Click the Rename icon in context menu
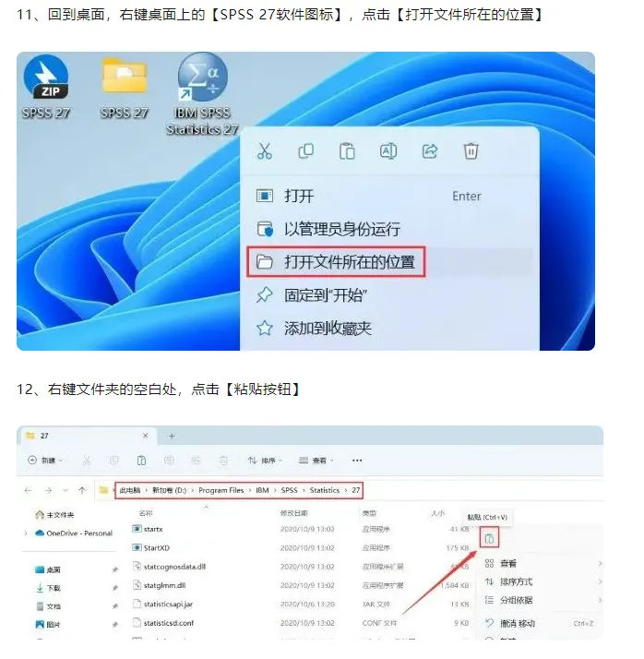 [388, 151]
